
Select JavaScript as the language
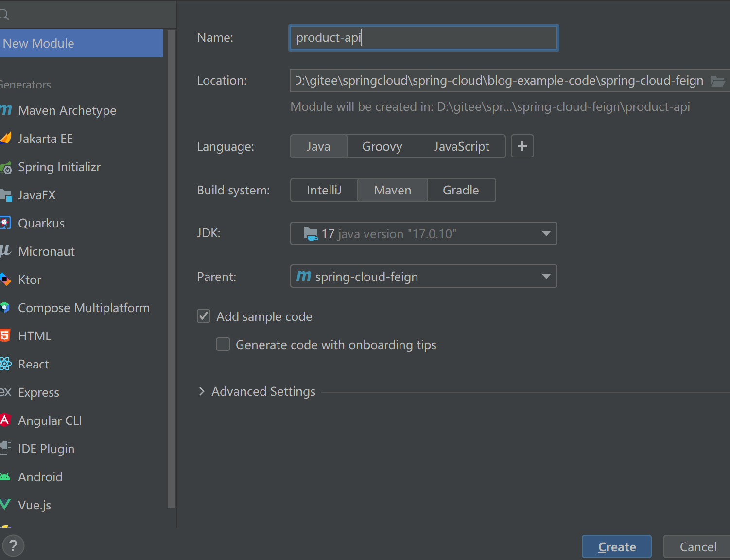[x=461, y=146]
